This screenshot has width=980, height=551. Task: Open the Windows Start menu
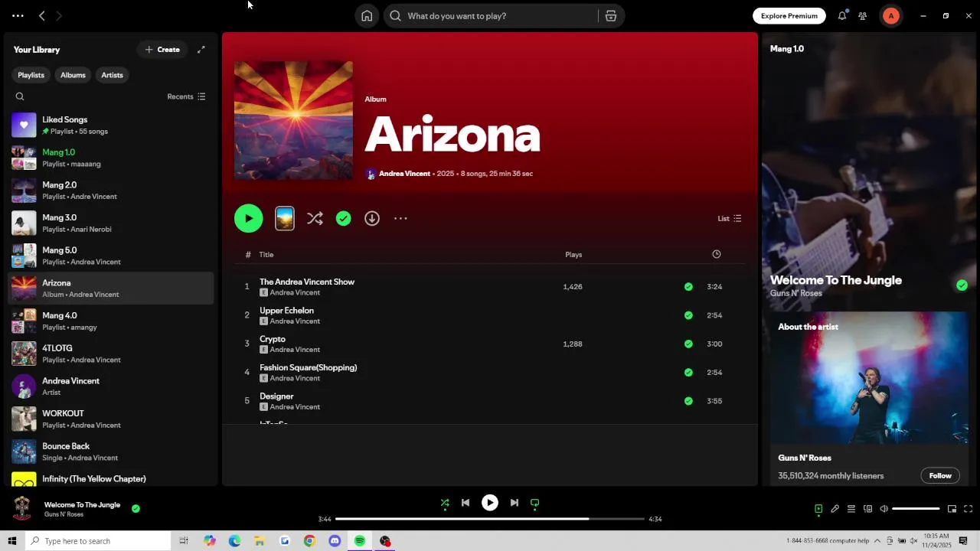tap(12, 541)
